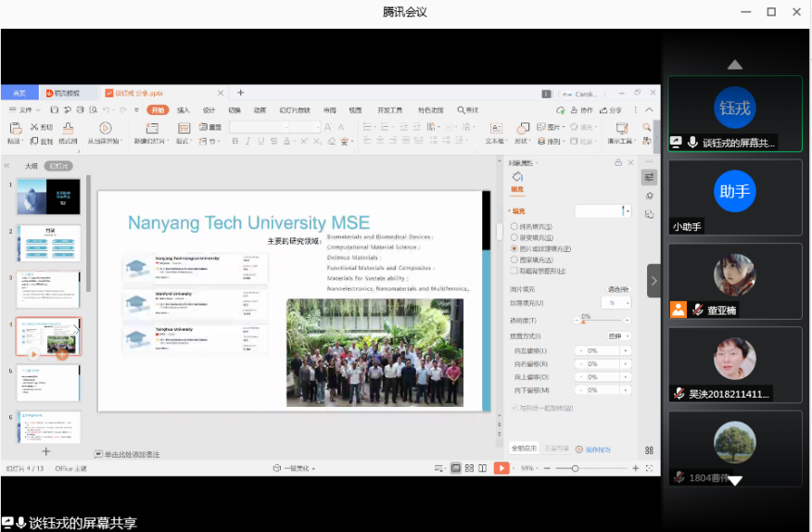812x532 pixels.
Task: Open the Slide Show ribbon tab
Action: (x=295, y=110)
